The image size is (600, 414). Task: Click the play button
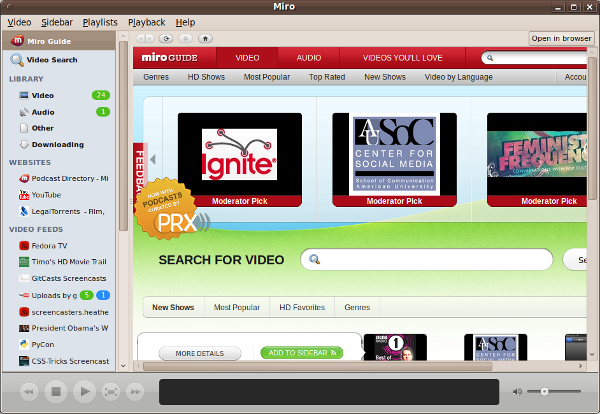(84, 391)
